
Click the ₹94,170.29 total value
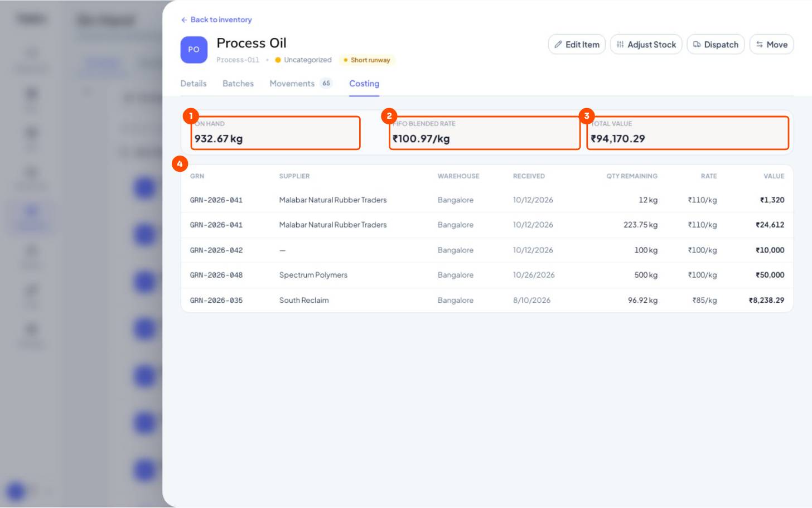(x=617, y=139)
